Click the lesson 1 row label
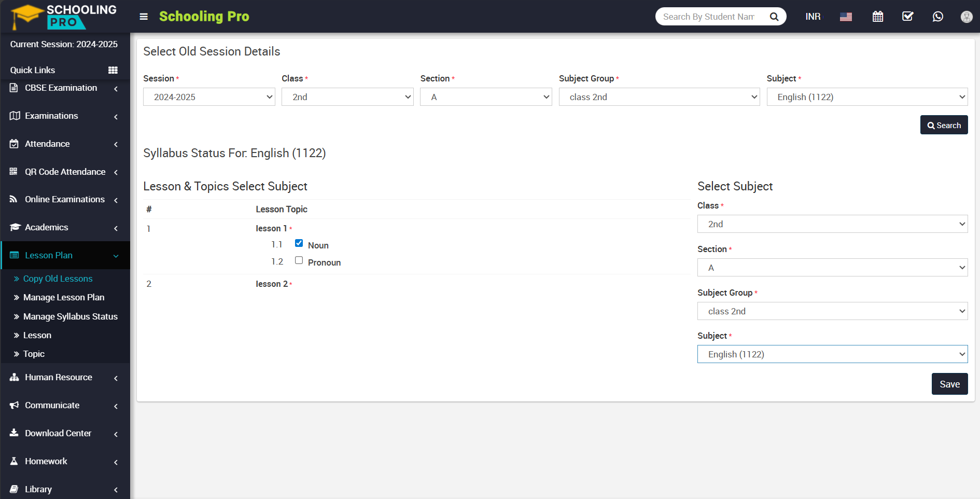 [271, 228]
